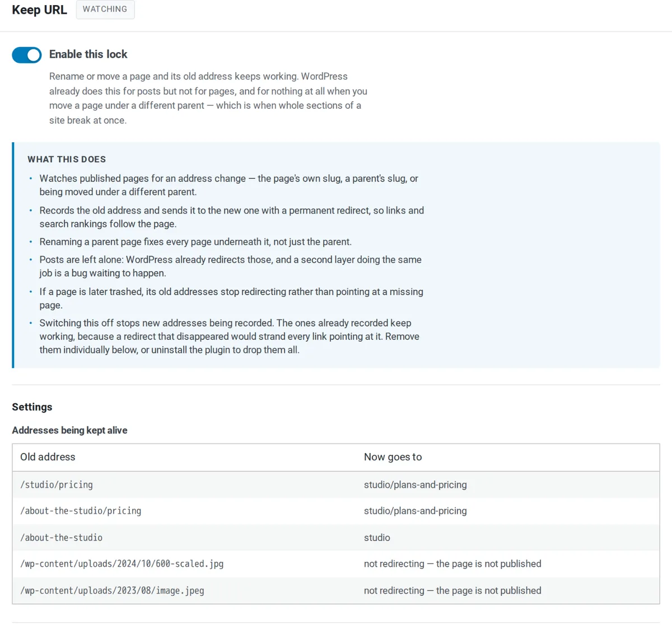This screenshot has height=634, width=672.
Task: Click the WHAT THIS DOES heading
Action: pos(67,159)
